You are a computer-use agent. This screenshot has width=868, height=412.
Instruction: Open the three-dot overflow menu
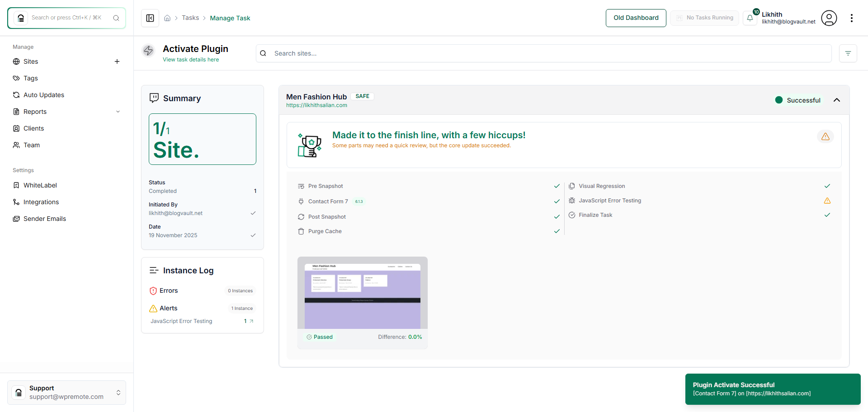[x=852, y=18]
